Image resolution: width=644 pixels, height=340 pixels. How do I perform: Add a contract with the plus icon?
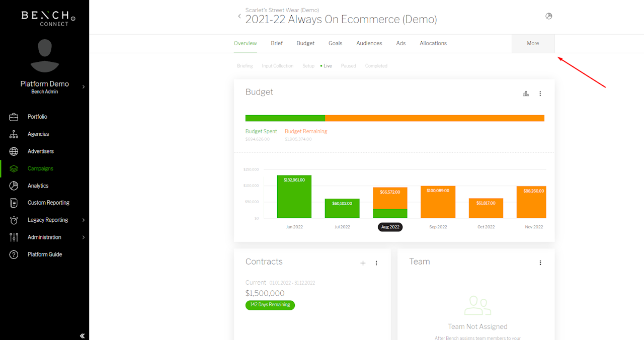(363, 263)
